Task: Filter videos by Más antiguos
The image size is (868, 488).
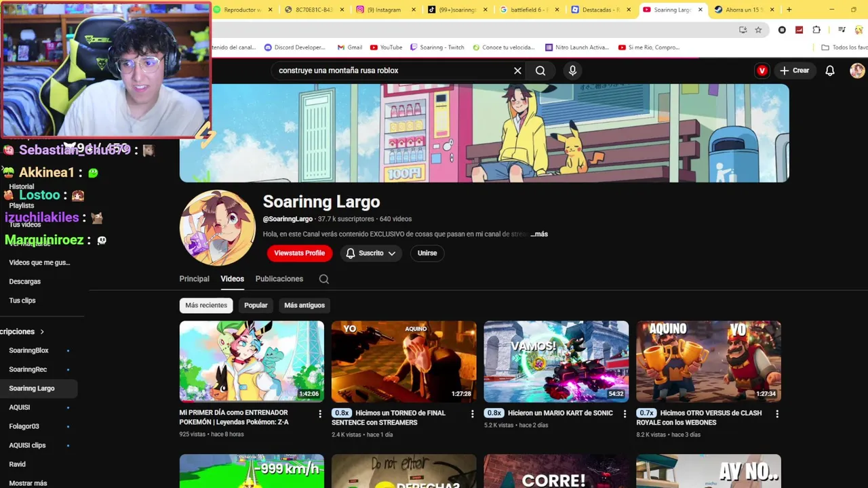Action: [304, 306]
